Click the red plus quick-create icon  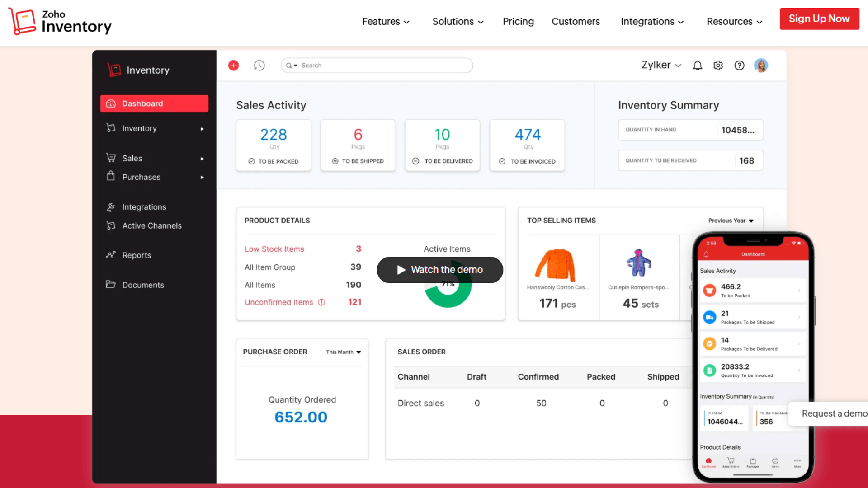(233, 66)
